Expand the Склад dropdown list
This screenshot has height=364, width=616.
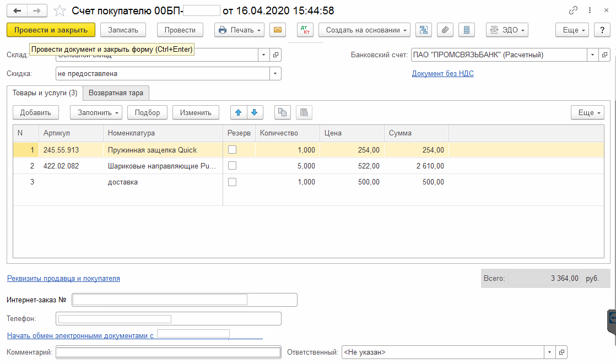264,55
